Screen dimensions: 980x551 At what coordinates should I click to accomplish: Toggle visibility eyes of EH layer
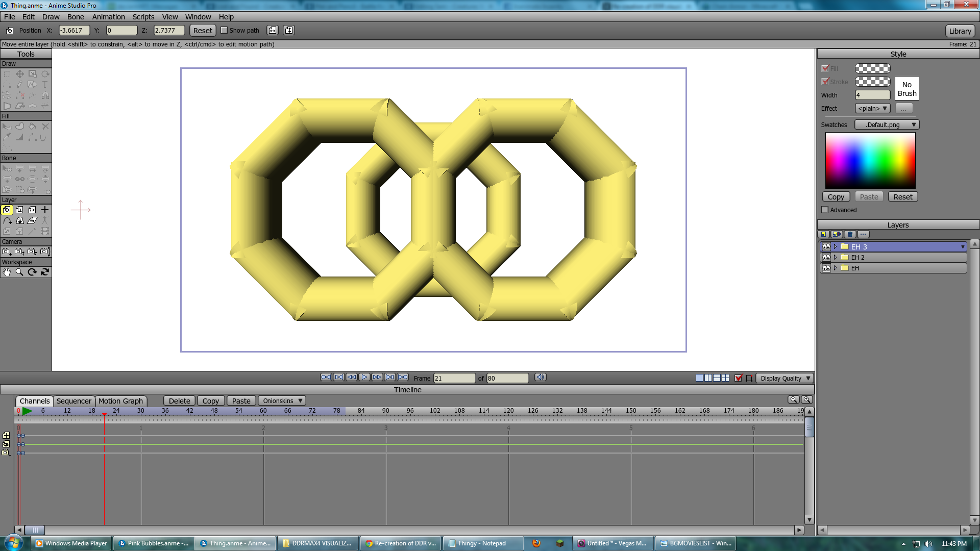[x=826, y=268]
